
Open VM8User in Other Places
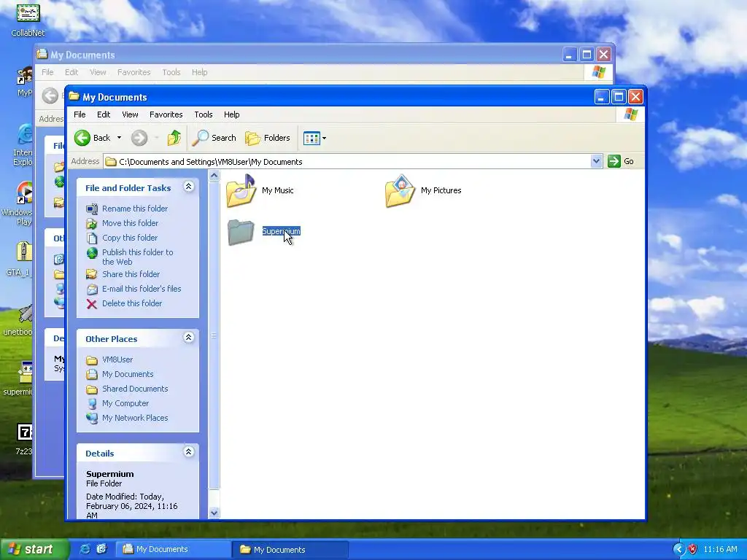click(x=117, y=359)
